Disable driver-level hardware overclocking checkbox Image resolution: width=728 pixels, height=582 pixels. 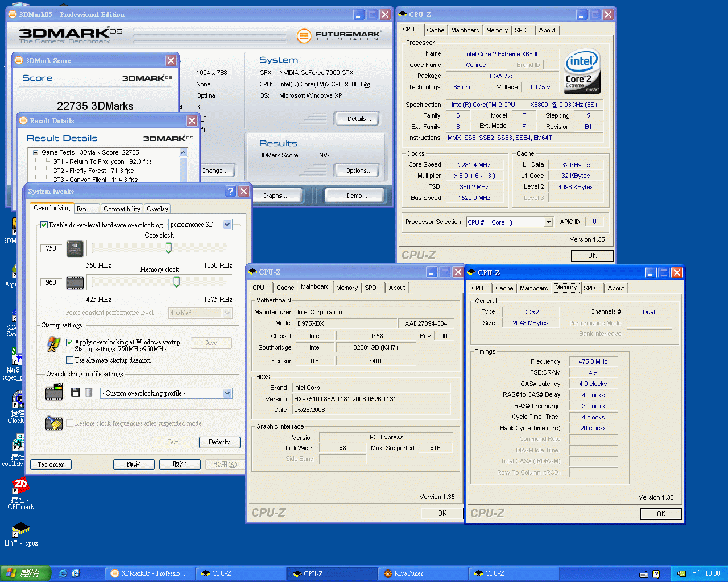coord(44,225)
